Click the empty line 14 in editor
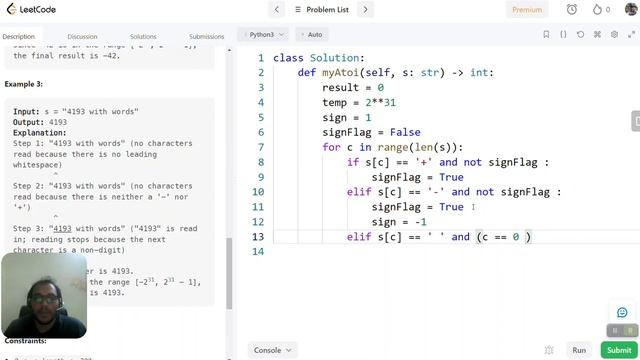 [x=456, y=251]
